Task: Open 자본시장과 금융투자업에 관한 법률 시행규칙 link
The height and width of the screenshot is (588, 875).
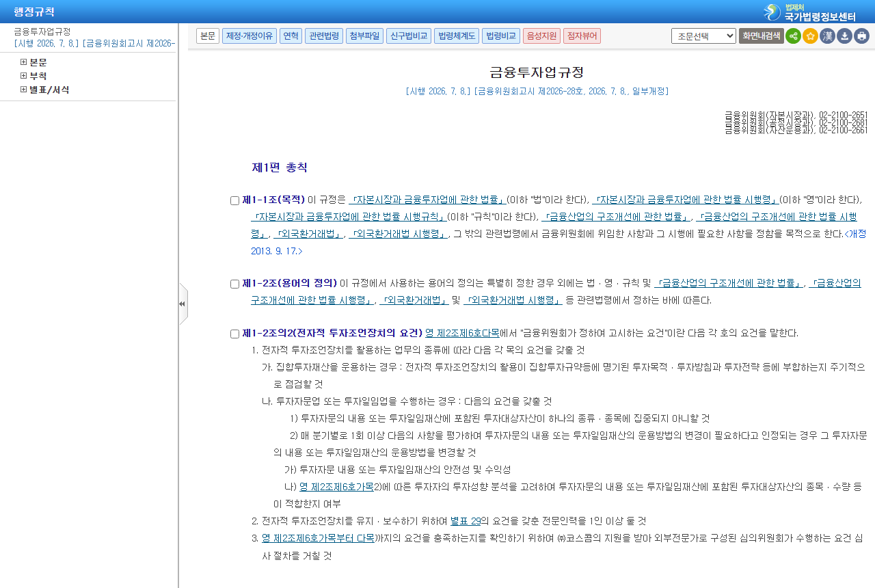Action: tap(349, 217)
